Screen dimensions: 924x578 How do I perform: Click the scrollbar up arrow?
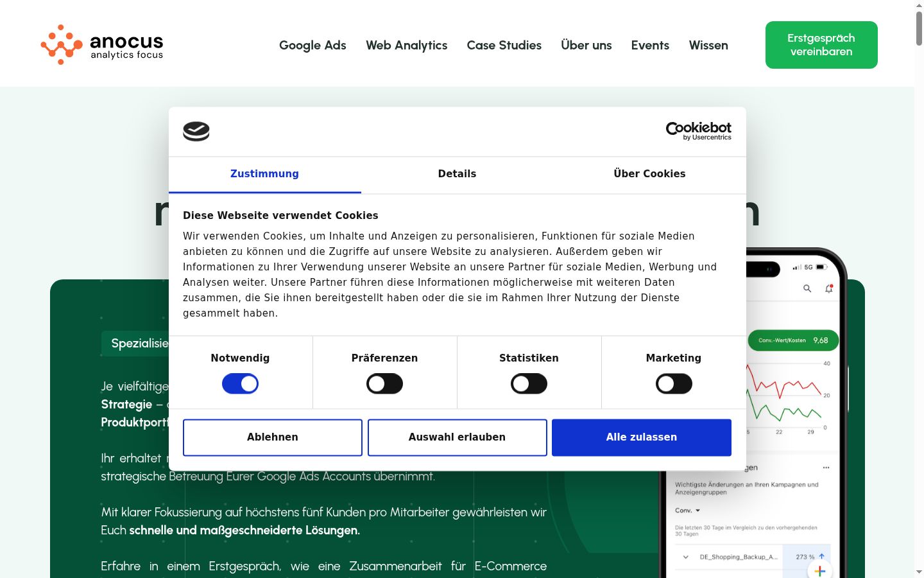[x=919, y=4]
